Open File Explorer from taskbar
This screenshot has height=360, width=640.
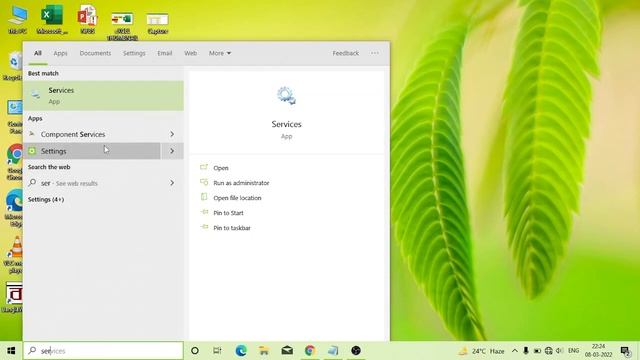[264, 351]
